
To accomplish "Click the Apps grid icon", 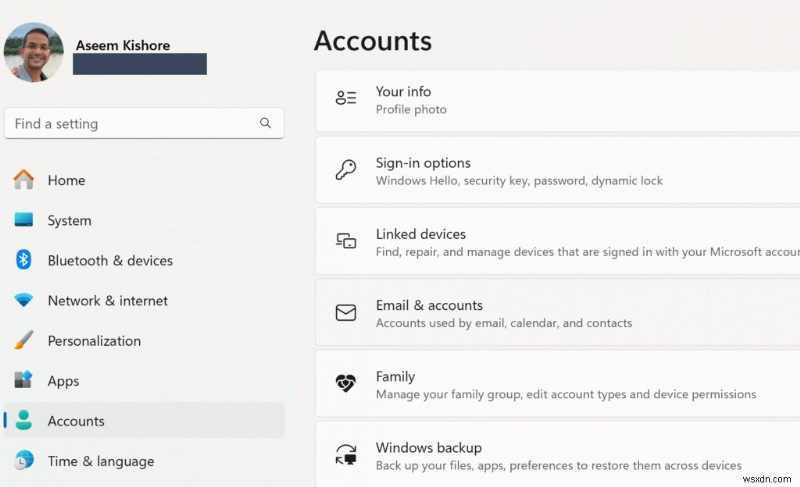I will click(23, 380).
